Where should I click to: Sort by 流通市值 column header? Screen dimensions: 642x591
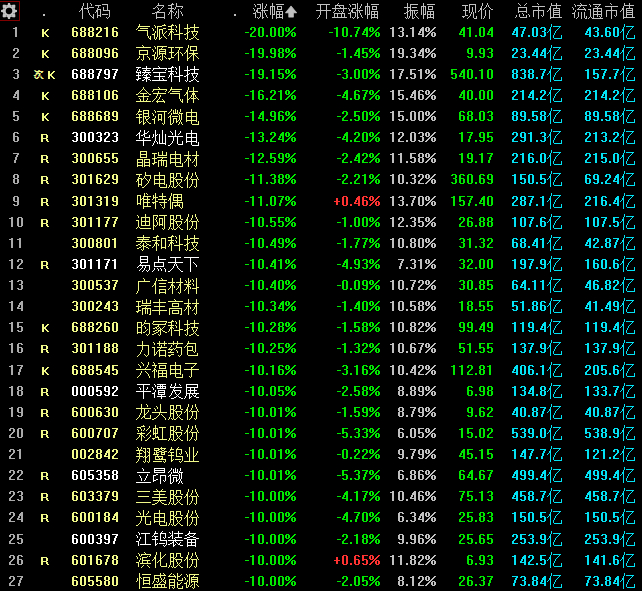point(603,11)
